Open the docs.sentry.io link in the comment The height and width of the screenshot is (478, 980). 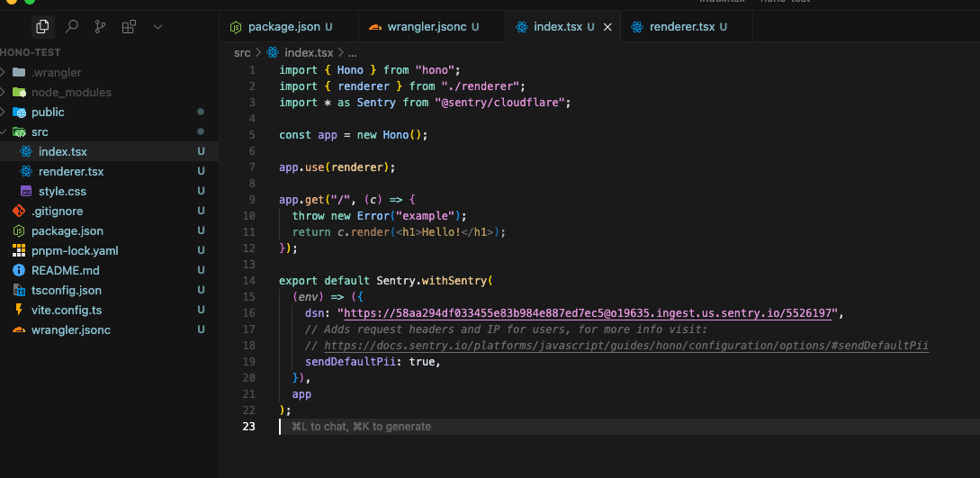click(626, 346)
